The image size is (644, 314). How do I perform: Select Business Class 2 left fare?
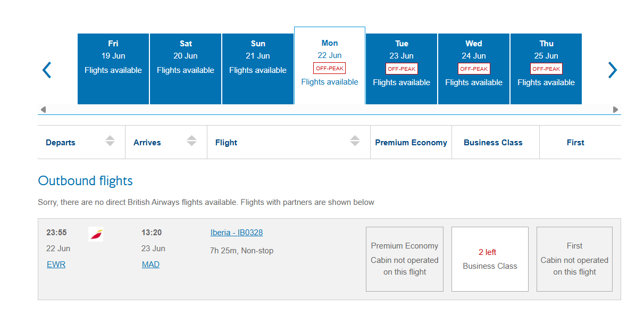(490, 259)
